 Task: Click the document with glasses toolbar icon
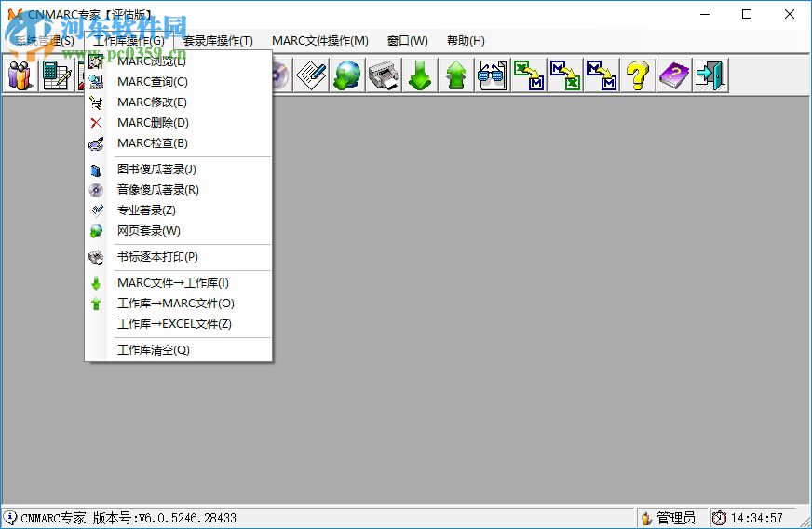pos(493,75)
